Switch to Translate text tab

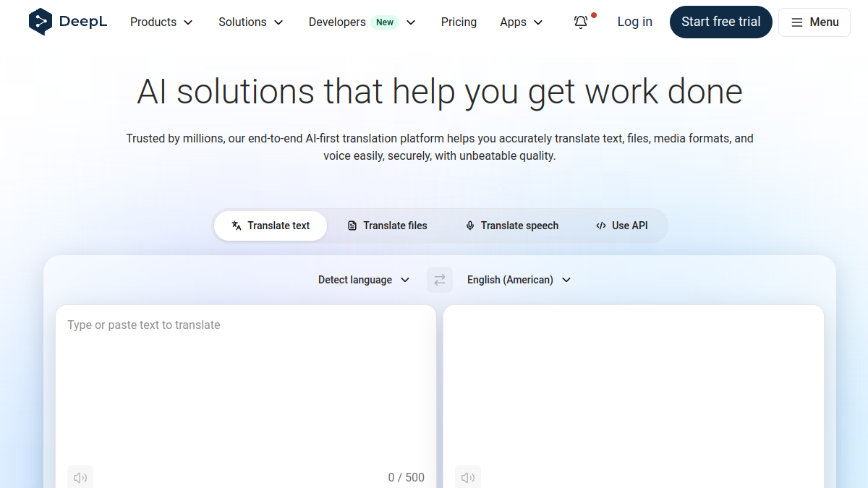pos(271,226)
